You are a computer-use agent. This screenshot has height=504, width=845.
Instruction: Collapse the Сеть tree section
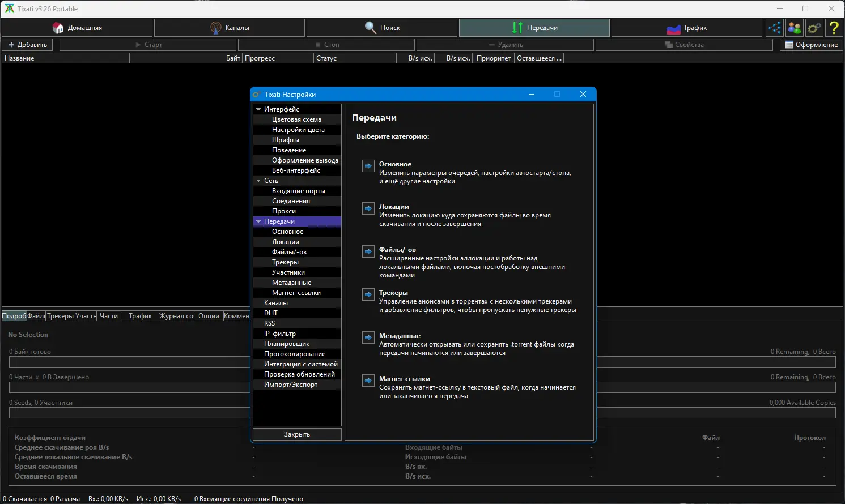coord(258,181)
